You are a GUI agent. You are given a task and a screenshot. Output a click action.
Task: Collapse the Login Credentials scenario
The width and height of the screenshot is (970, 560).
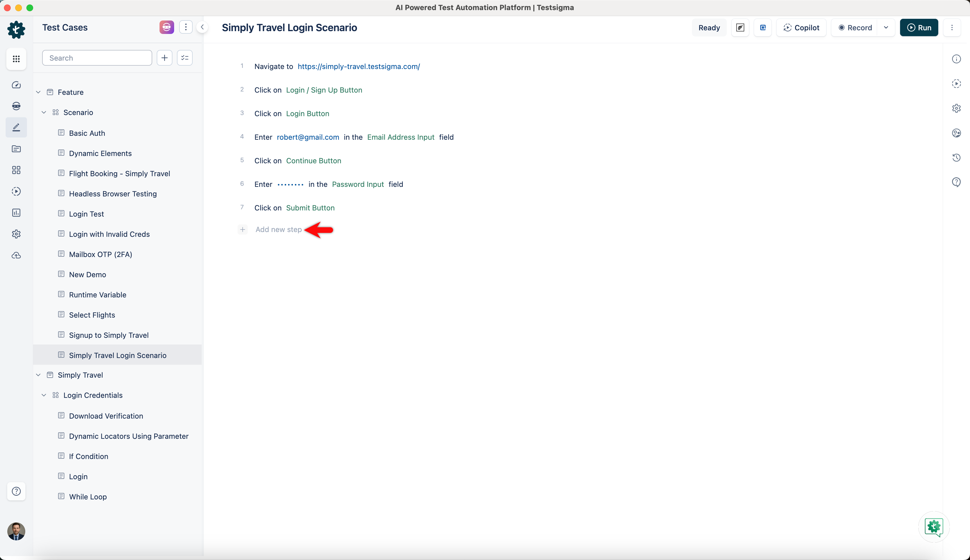point(44,395)
